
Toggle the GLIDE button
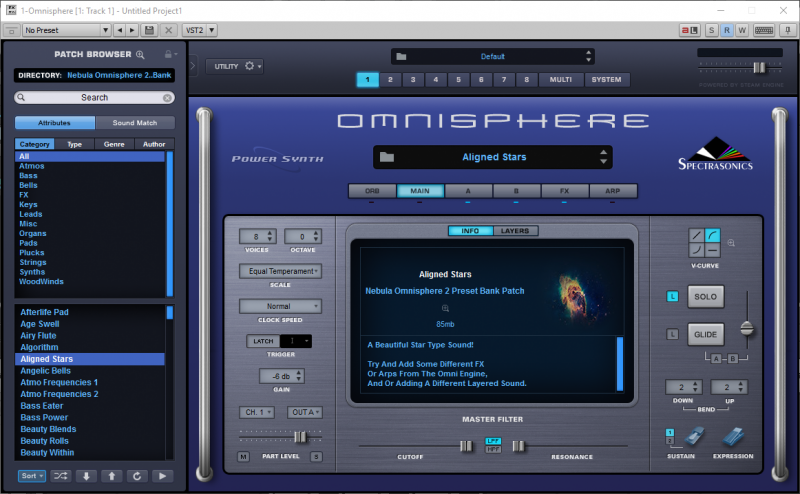coord(706,334)
